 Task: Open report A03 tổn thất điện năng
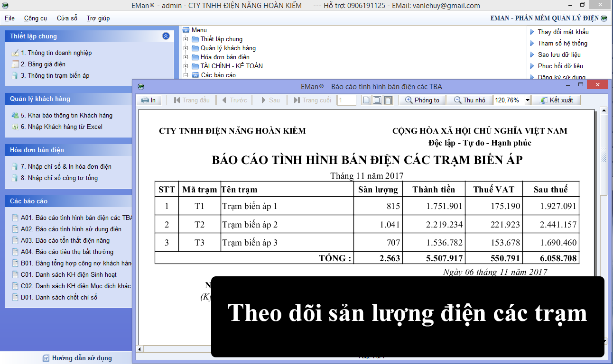click(65, 240)
